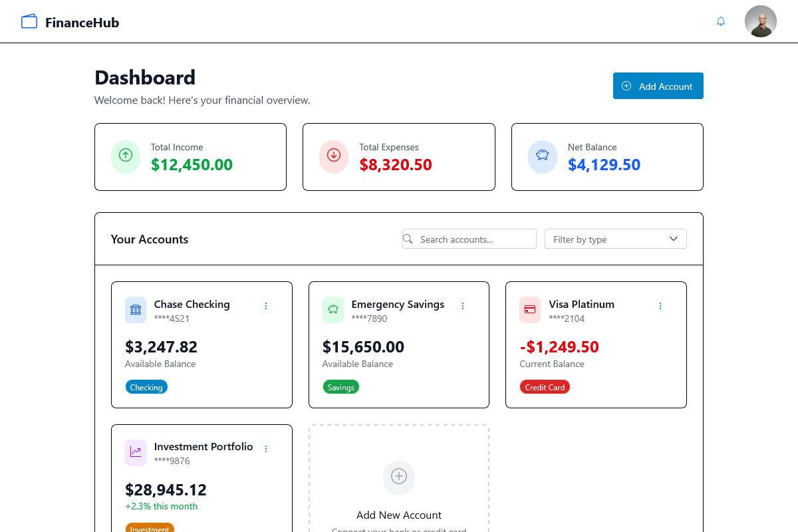
Task: Click the Net Balance piggy bank icon
Action: pyautogui.click(x=543, y=156)
